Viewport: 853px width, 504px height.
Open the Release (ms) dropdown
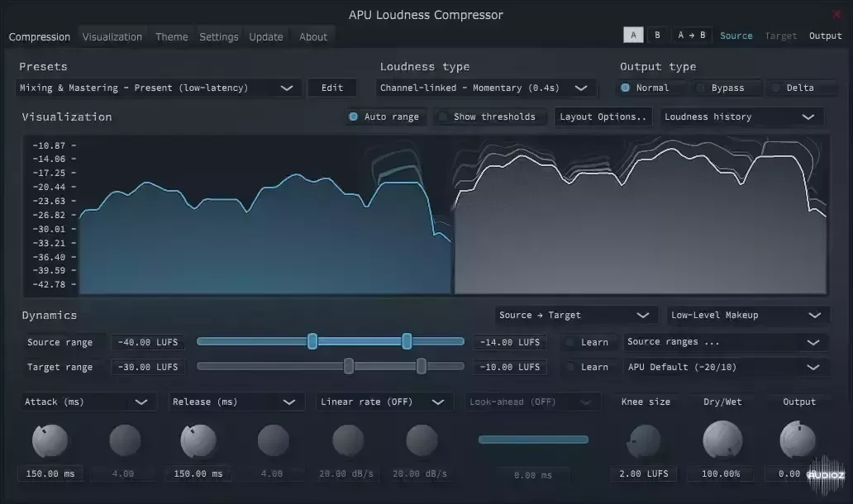(236, 402)
